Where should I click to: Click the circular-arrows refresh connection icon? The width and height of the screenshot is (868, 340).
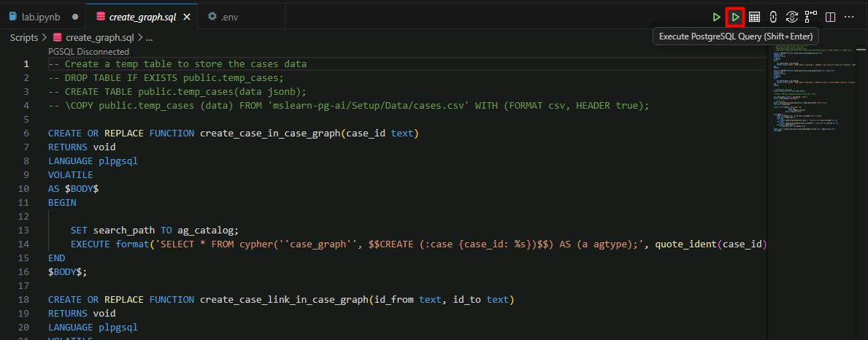tap(791, 17)
